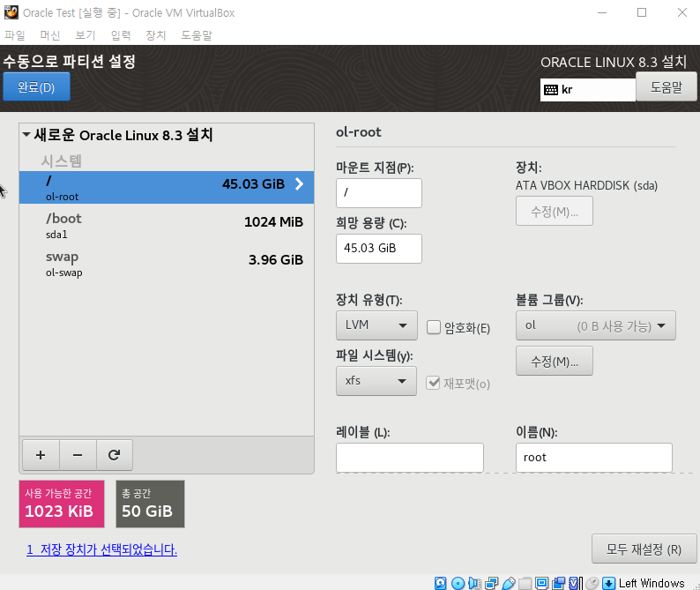
Task: Click the 사용 가능한 공간 1023 KiB box
Action: point(62,504)
